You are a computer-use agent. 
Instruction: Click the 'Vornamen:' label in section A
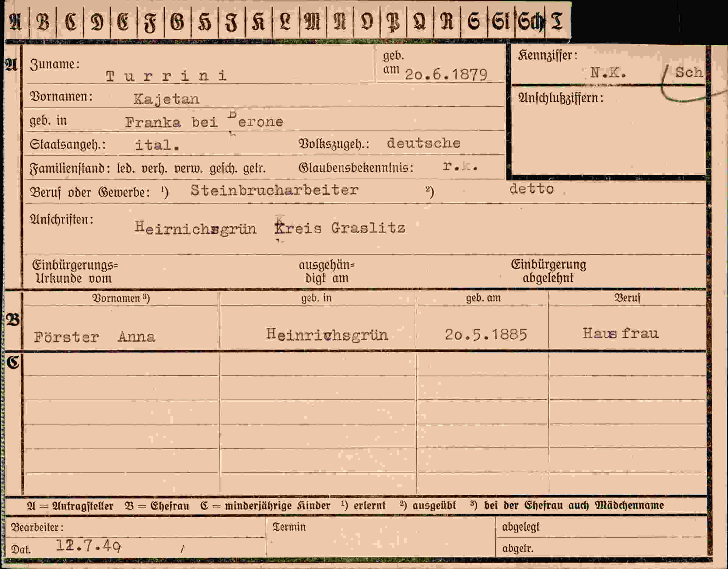(x=61, y=97)
